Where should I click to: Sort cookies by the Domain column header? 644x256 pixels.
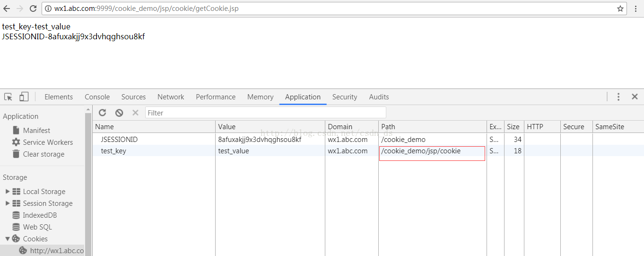coord(352,126)
